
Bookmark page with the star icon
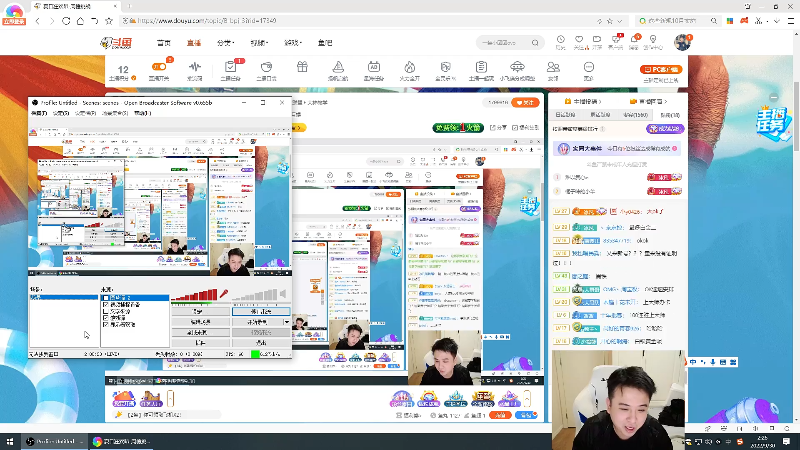pyautogui.click(x=109, y=21)
